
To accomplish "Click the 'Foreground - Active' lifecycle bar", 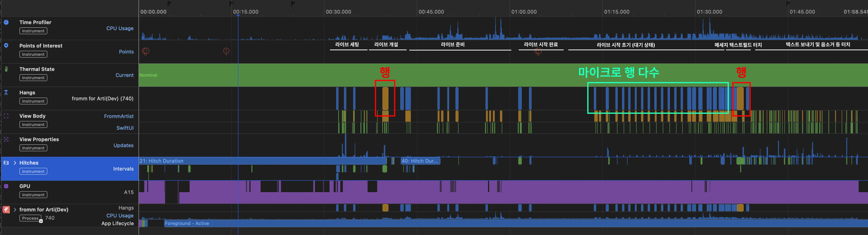I will point(515,223).
